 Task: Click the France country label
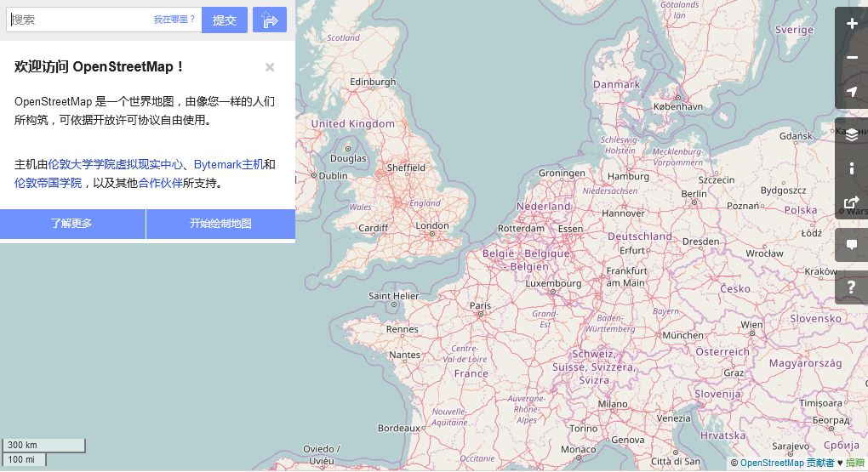(x=471, y=373)
